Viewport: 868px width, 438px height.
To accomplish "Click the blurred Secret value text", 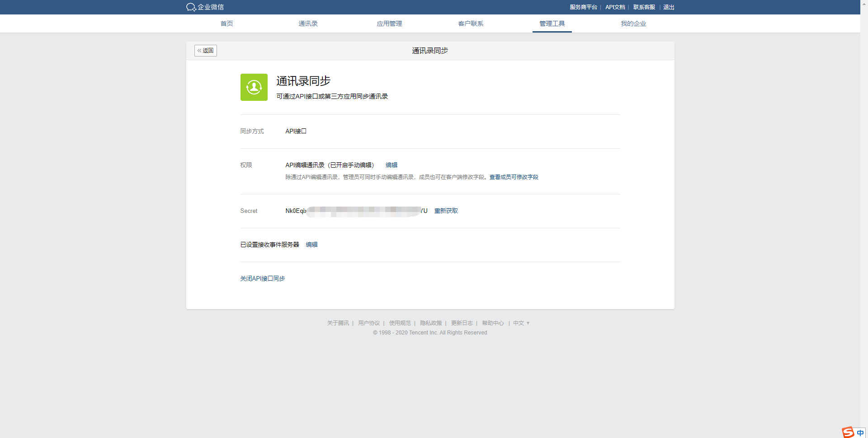I will [356, 211].
